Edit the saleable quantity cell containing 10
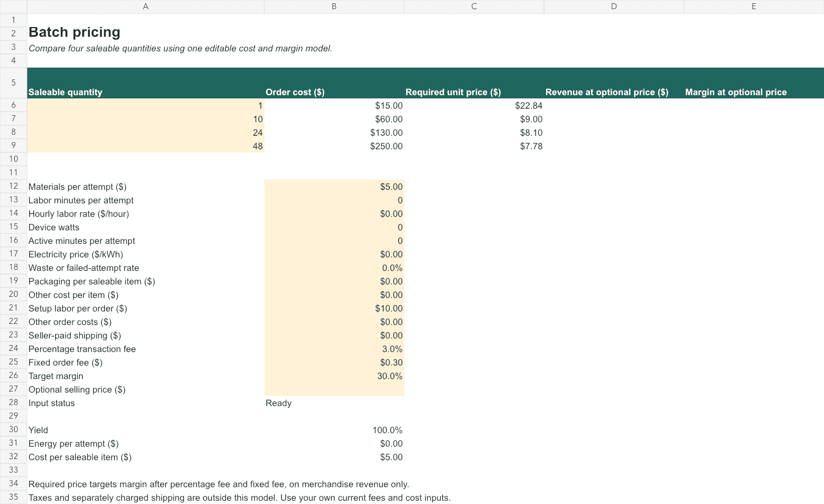 pos(145,119)
